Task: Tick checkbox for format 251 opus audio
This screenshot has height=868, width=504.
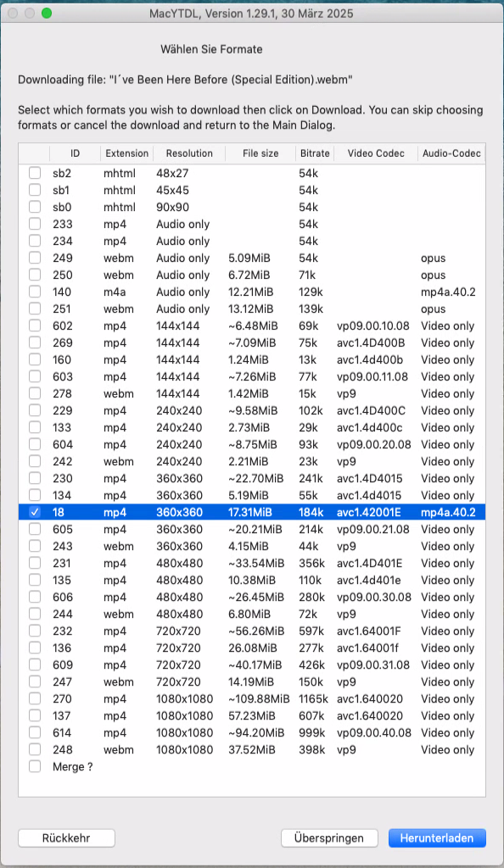Action: coord(35,309)
